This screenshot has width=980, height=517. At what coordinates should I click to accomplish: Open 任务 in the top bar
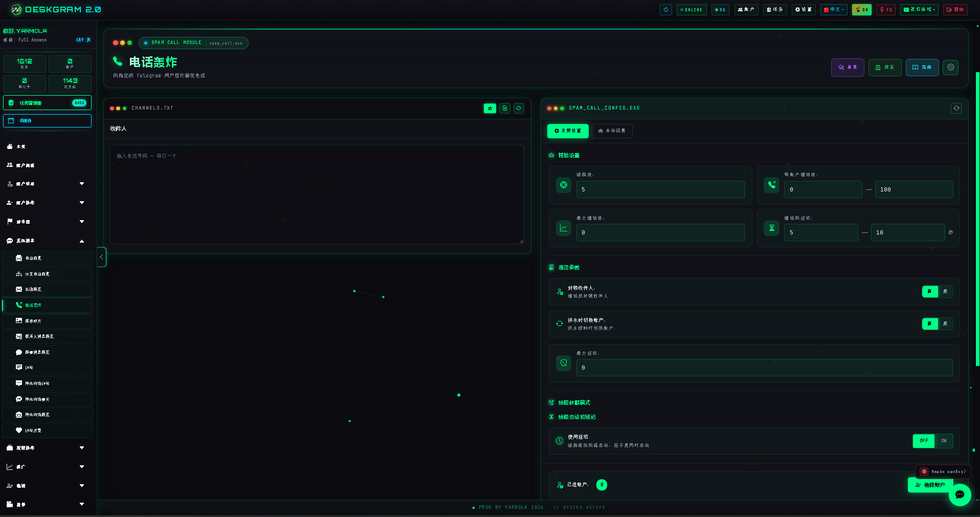click(775, 10)
